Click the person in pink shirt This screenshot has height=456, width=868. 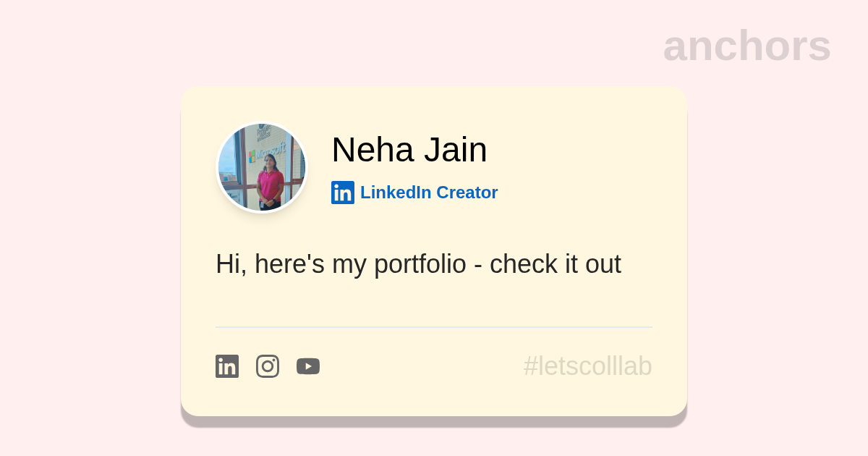[x=270, y=182]
